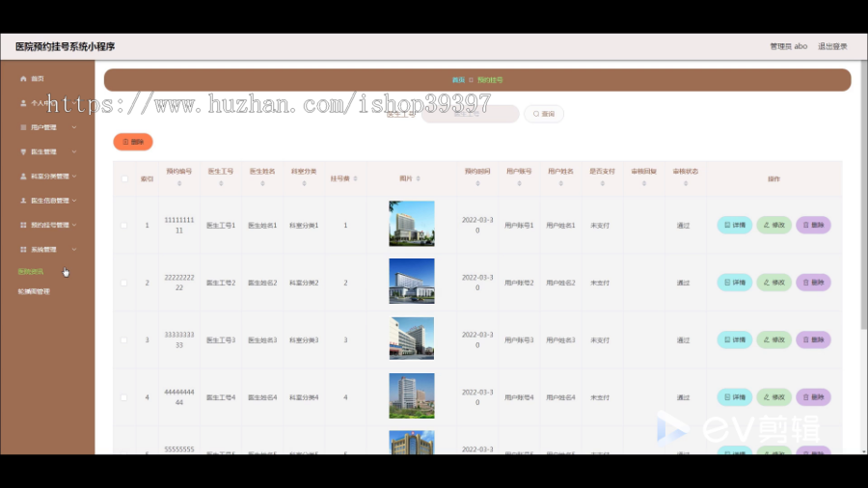Click the page vertical scrollbar
Image resolution: width=868 pixels, height=488 pixels.
coord(864,194)
